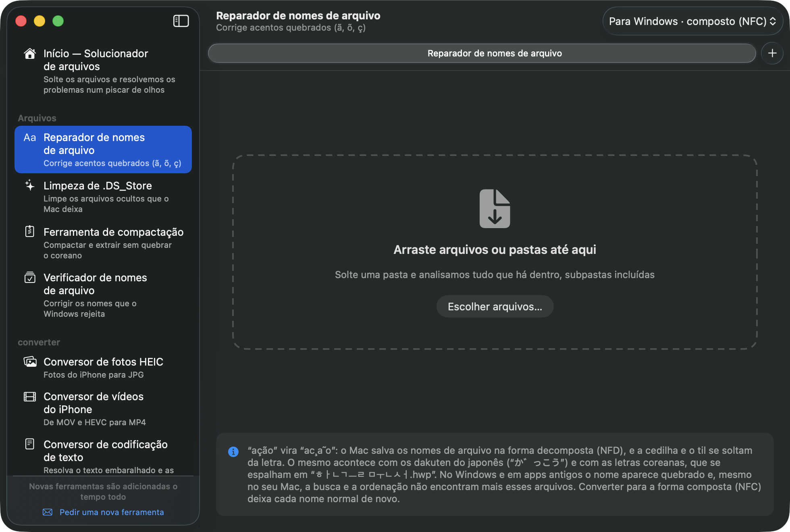Open the Para Windows composto (NFC) dropdown

[x=692, y=21]
